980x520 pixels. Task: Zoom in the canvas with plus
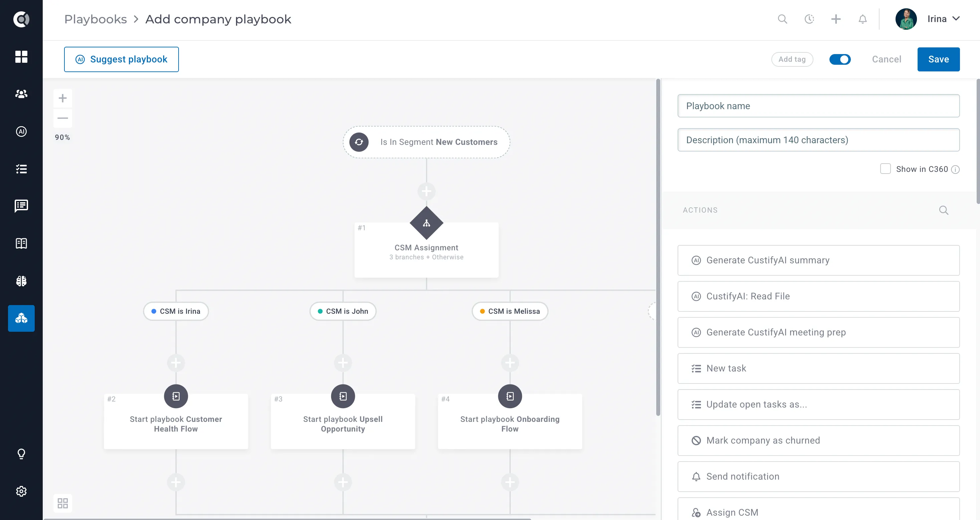point(63,98)
